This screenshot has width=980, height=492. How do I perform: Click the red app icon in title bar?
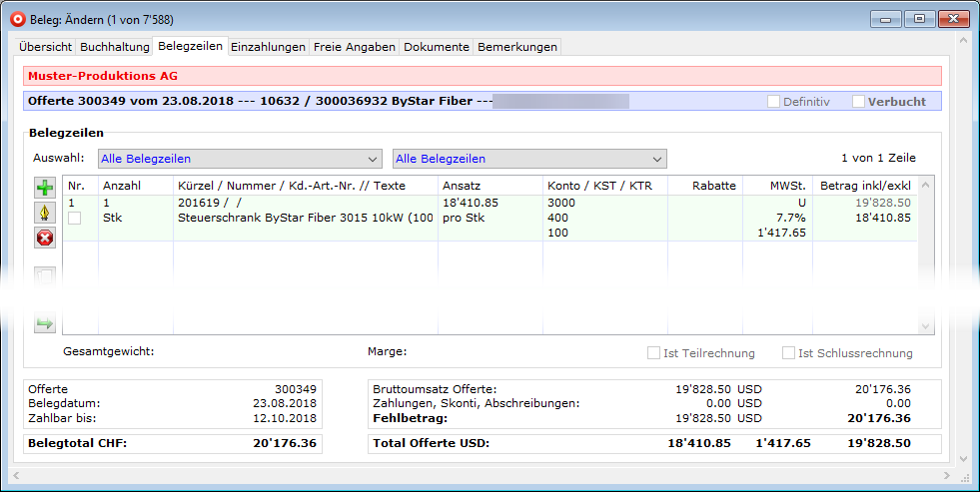click(16, 17)
